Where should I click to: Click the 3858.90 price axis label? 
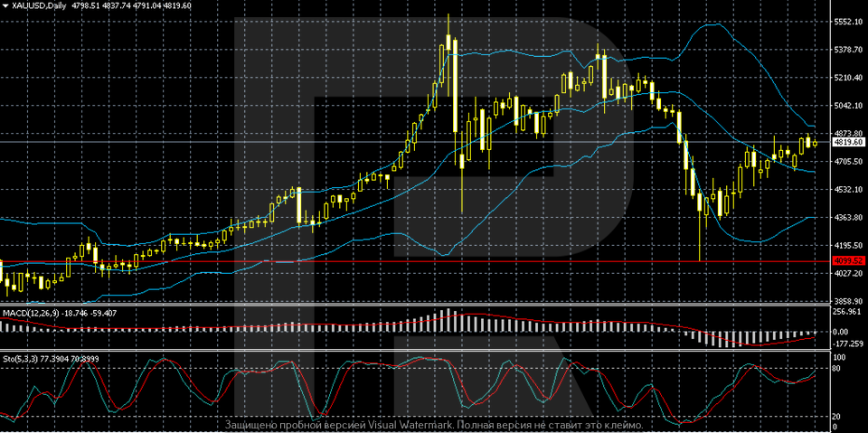click(x=848, y=301)
